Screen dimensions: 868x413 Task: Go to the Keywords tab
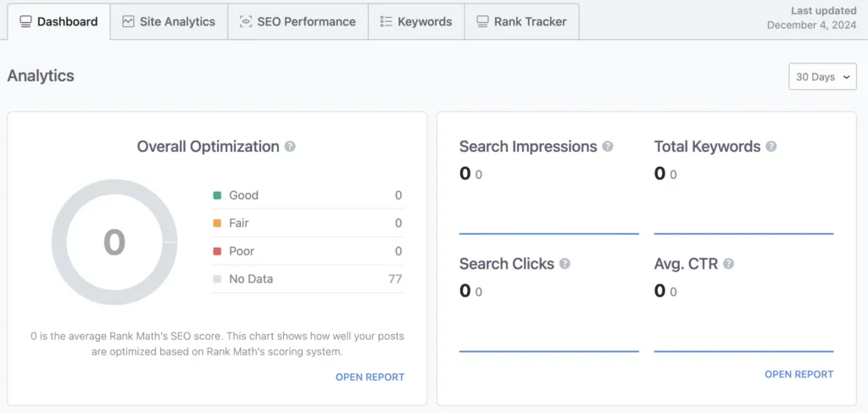425,21
